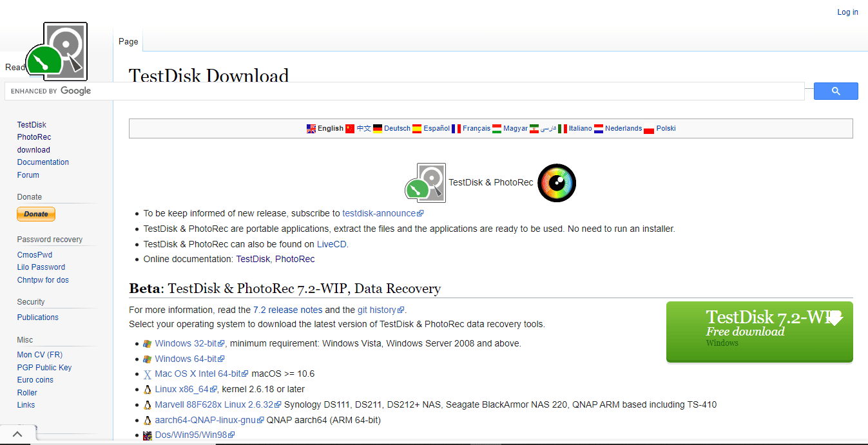Open the PGP Public Key link
This screenshot has height=445, width=868.
pos(44,368)
